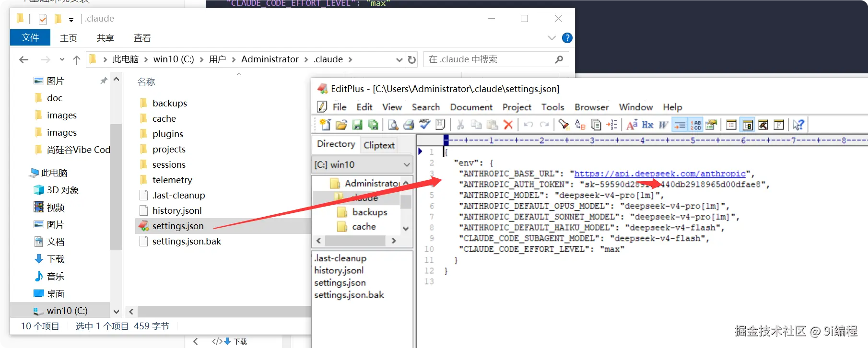Viewport: 868px width, 348px height.
Task: Click the search magnifier in the .claude search box
Action: tap(559, 59)
